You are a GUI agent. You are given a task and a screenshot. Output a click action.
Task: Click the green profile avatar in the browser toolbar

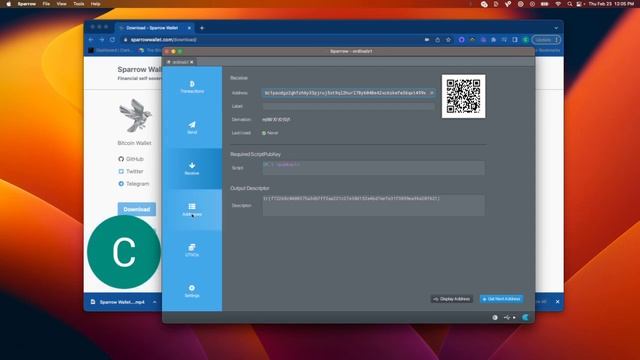click(526, 40)
